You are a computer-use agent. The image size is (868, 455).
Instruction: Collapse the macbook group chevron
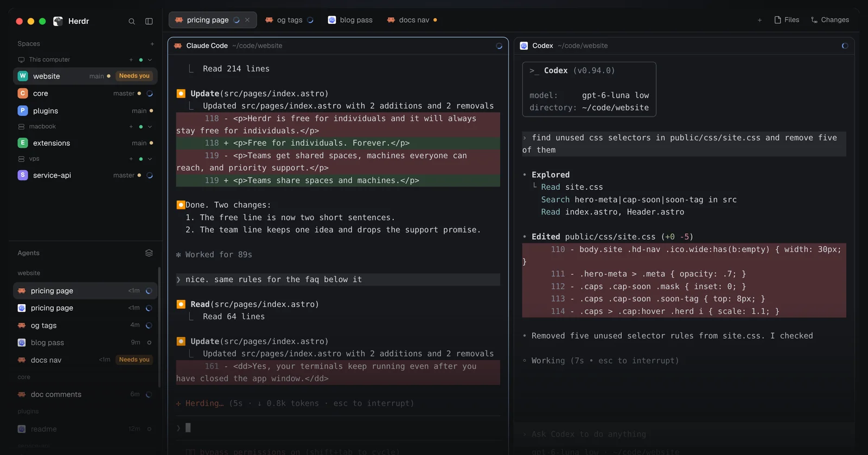150,127
